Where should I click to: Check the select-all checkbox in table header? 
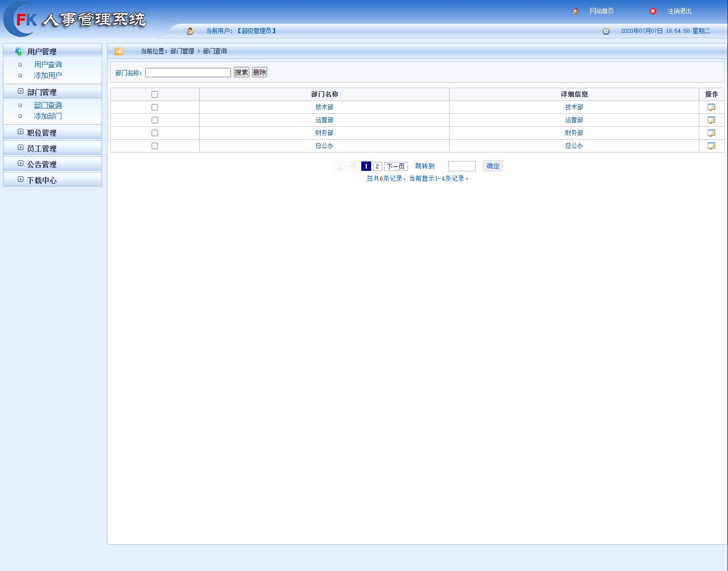tap(155, 95)
